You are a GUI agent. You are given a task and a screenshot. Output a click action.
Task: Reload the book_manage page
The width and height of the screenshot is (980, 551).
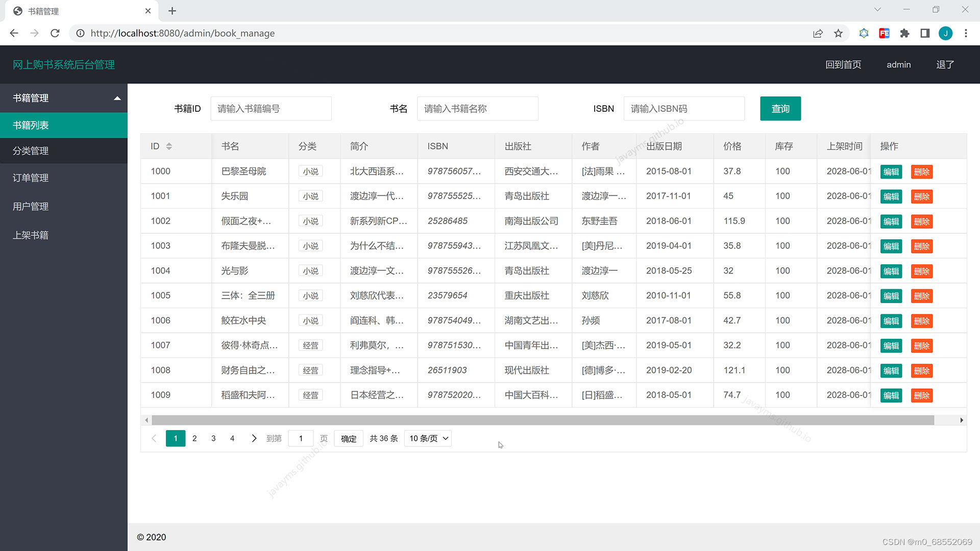(x=55, y=33)
